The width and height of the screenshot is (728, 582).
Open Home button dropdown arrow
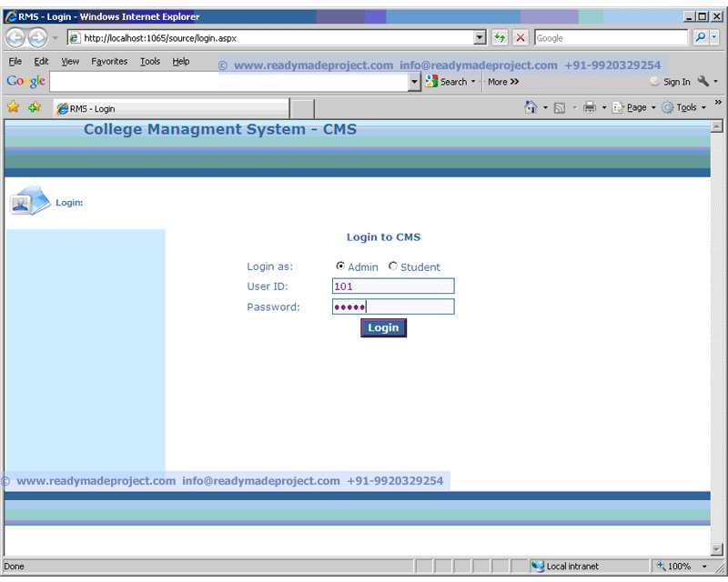545,107
